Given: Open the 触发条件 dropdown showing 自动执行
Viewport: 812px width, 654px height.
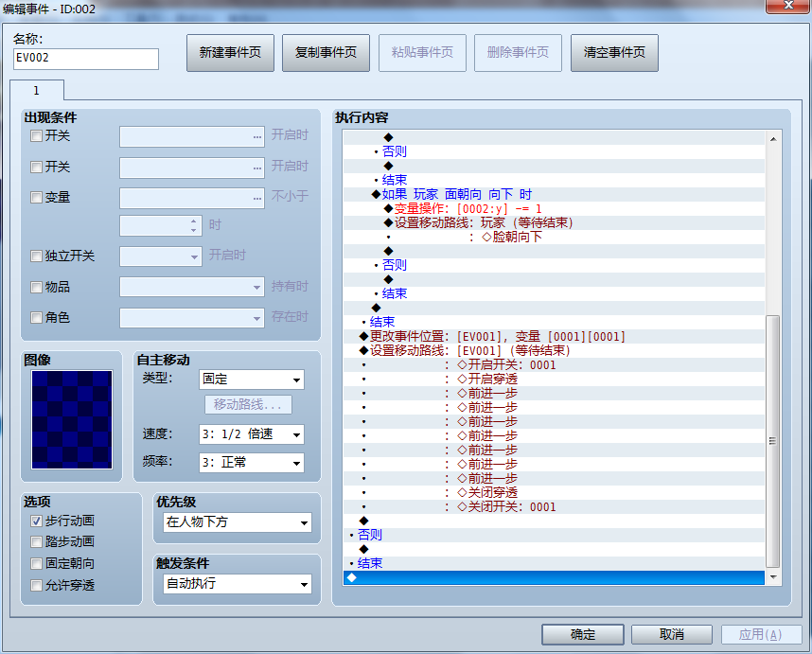Looking at the screenshot, I should point(238,584).
